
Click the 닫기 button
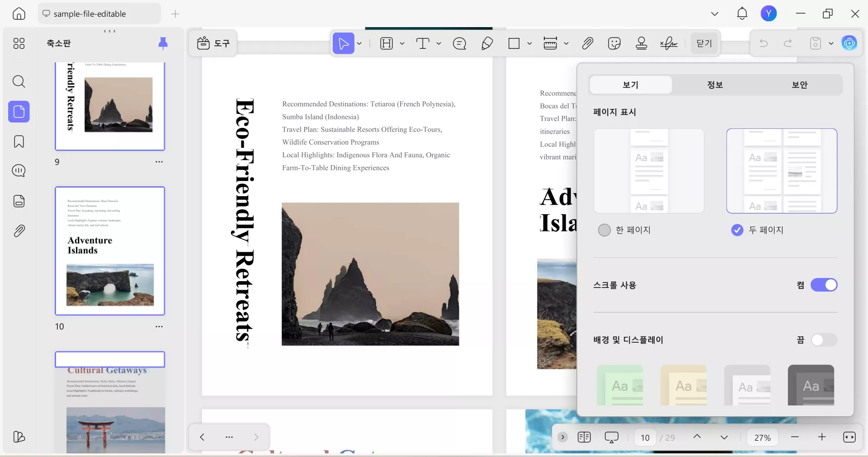(704, 43)
